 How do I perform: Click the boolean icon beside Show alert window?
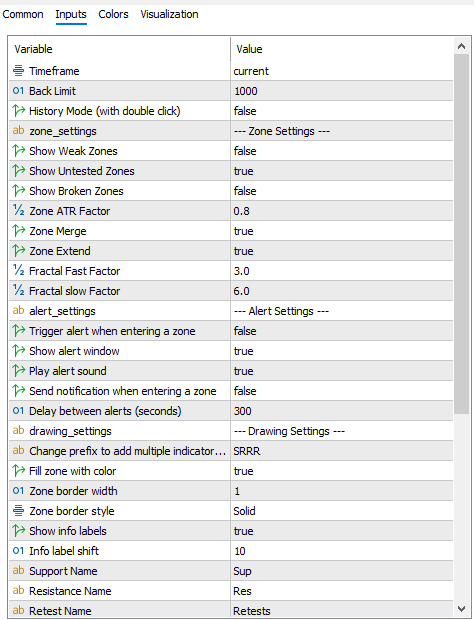[x=19, y=351]
